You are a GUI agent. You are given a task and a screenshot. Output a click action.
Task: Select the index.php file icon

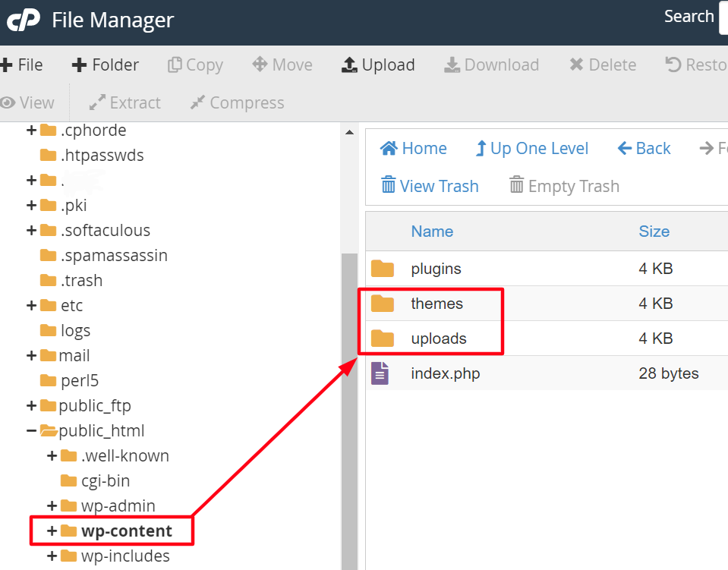(x=380, y=373)
